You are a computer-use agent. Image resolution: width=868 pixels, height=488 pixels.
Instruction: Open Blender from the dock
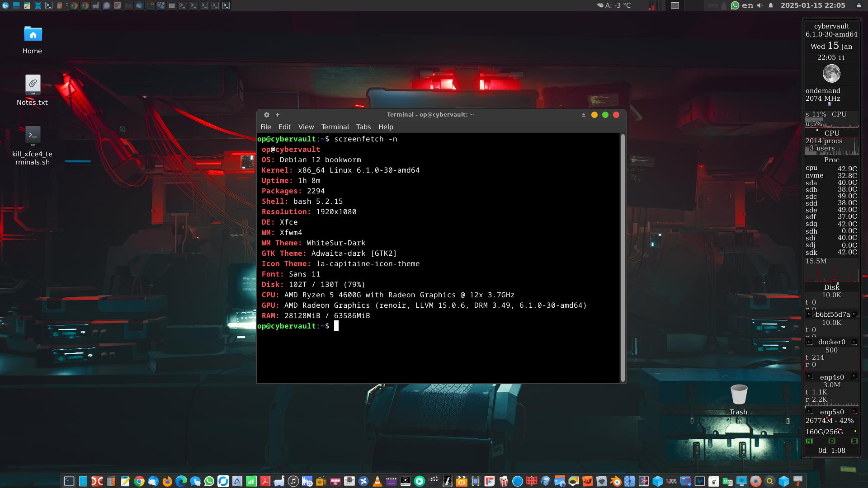pyautogui.click(x=616, y=481)
